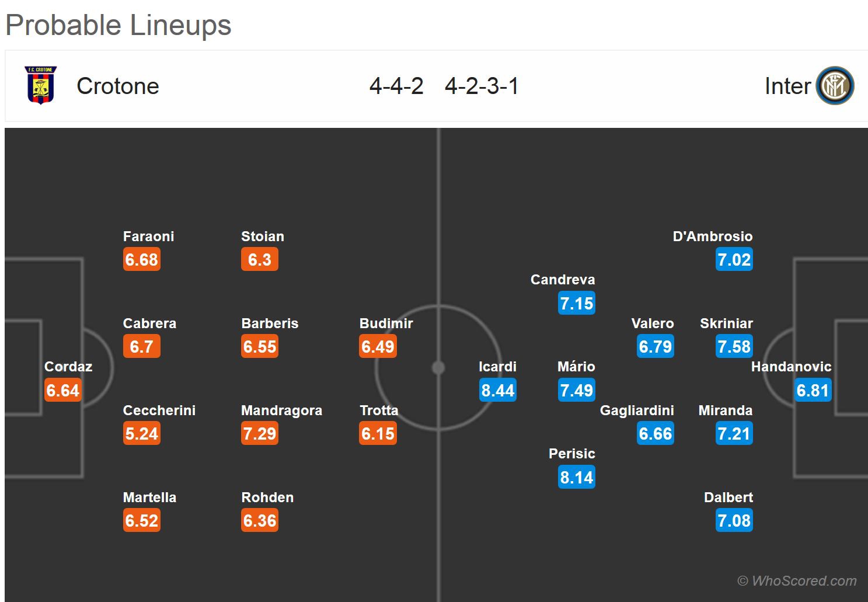This screenshot has width=868, height=602.
Task: Open the Crotone team name link
Action: (117, 86)
